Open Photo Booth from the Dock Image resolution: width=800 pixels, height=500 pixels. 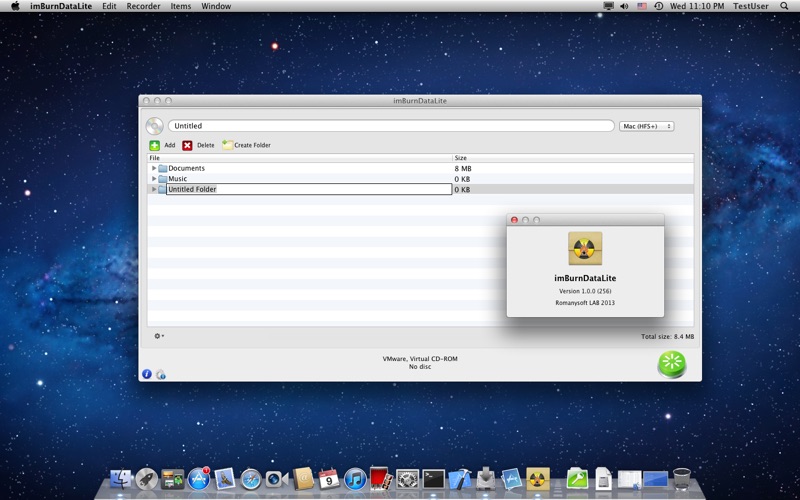click(x=381, y=479)
